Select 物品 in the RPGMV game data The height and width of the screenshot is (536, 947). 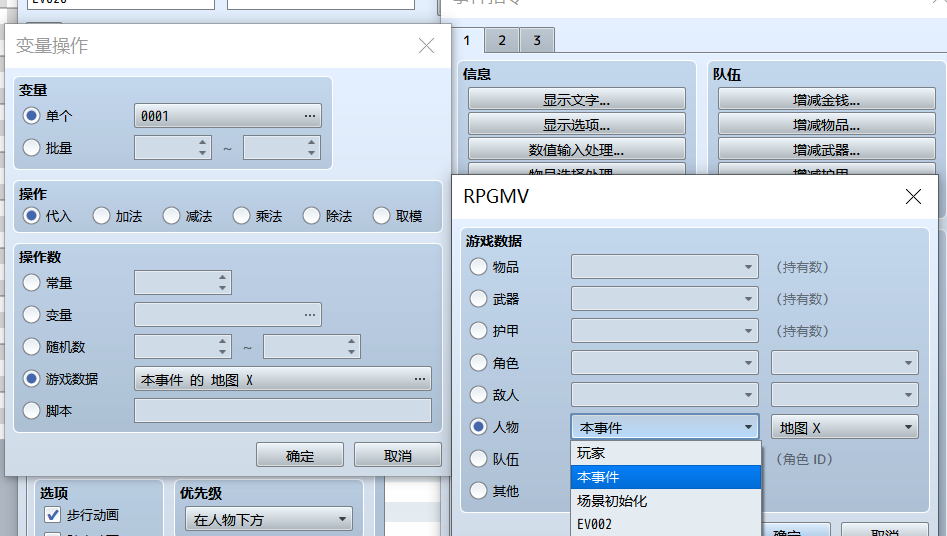[478, 266]
